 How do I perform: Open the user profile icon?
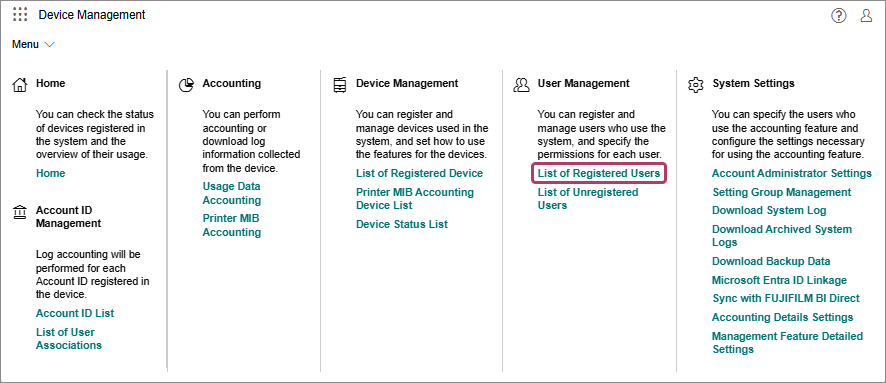866,16
